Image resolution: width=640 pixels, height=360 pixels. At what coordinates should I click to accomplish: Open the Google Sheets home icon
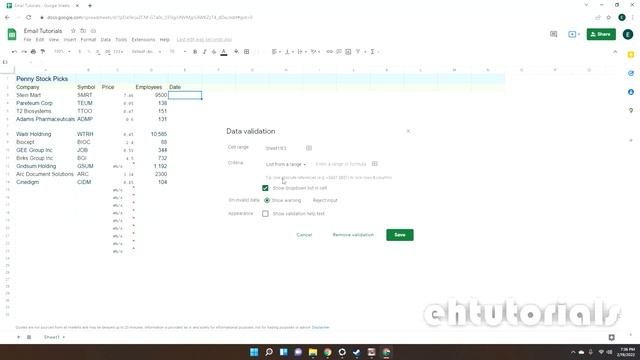[x=12, y=34]
